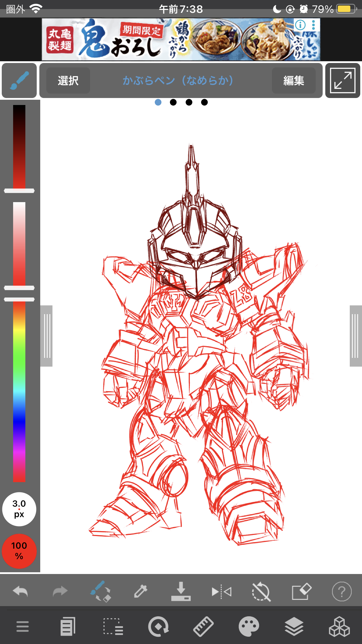
Task: Click the rainbow hue slider
Action: (x=19, y=391)
